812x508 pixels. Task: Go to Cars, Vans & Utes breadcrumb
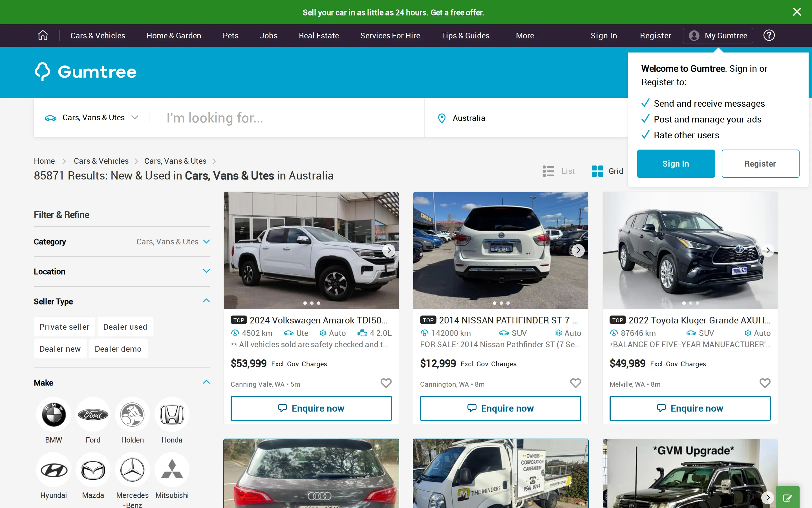coord(175,161)
